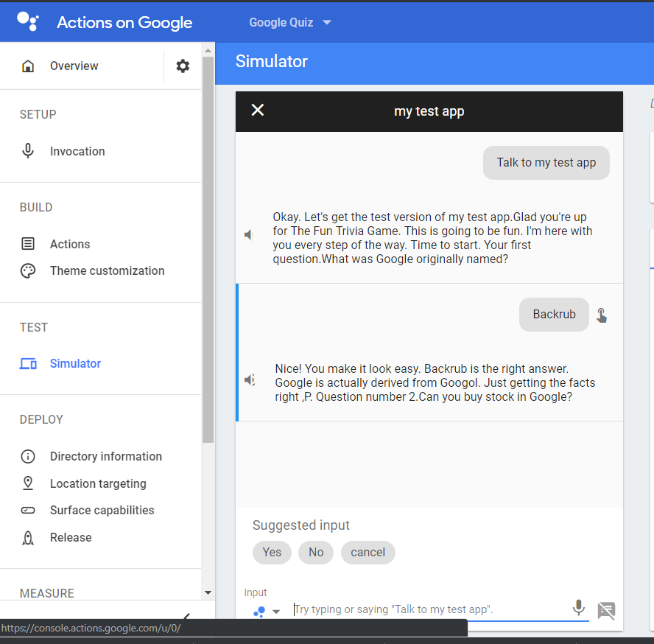
Task: Click the 'Suggested input' label
Action: click(300, 525)
